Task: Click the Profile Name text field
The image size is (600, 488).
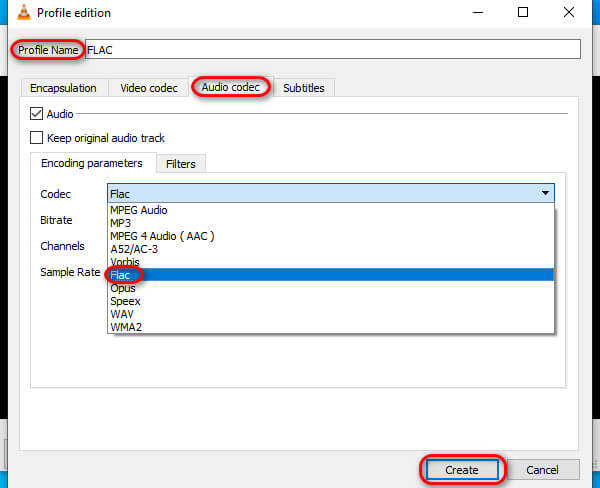Action: pyautogui.click(x=332, y=49)
